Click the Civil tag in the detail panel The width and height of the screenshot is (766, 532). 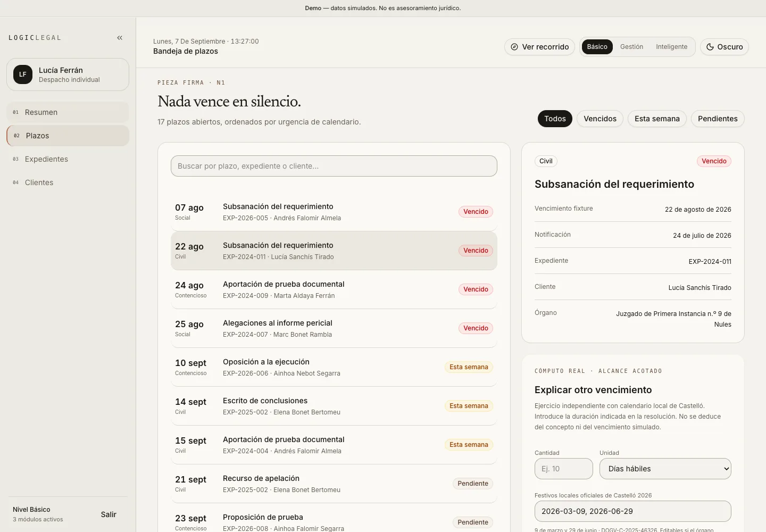[546, 161]
